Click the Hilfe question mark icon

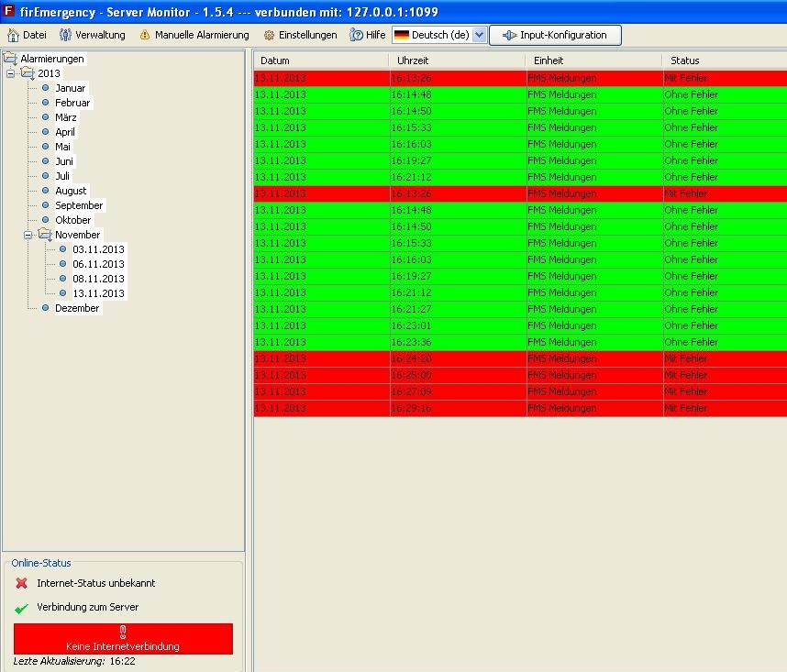357,35
